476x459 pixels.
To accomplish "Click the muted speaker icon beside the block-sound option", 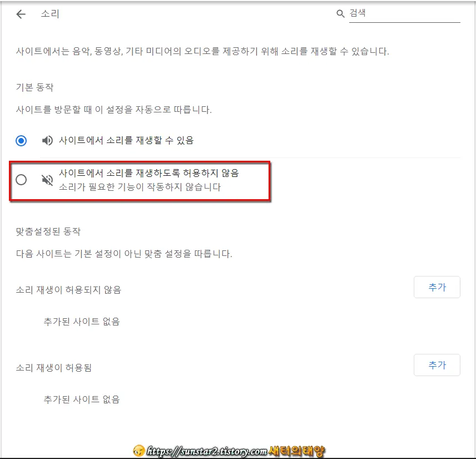I will point(47,180).
